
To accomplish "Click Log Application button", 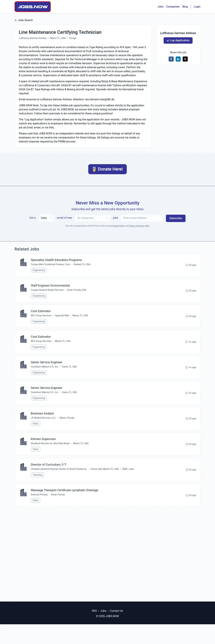I will pos(178,40).
